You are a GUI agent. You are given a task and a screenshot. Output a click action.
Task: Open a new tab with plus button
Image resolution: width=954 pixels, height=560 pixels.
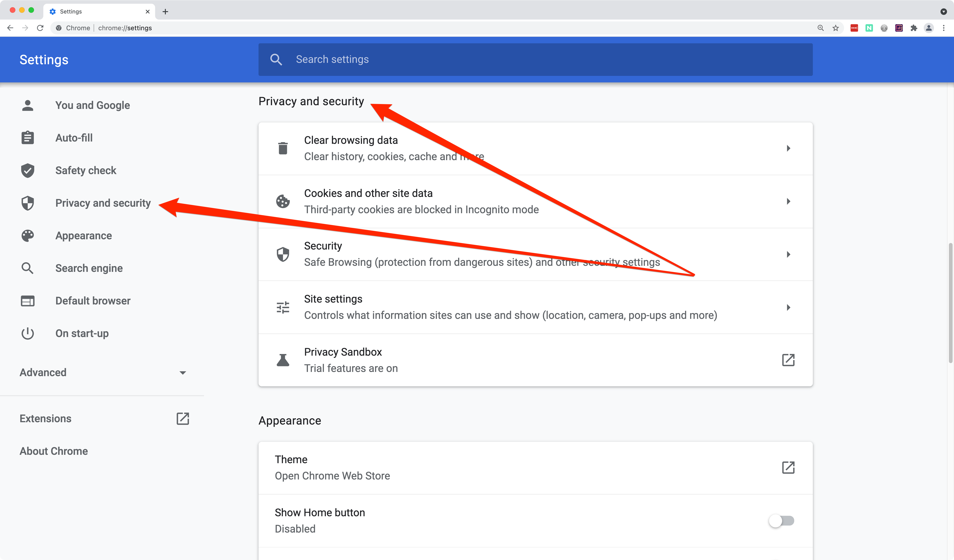click(165, 11)
